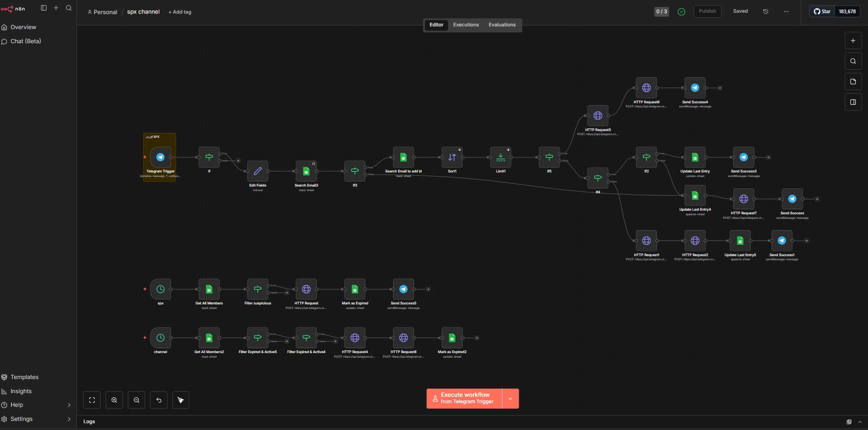The height and width of the screenshot is (430, 868).
Task: Click the Limit1 node icon
Action: point(500,157)
